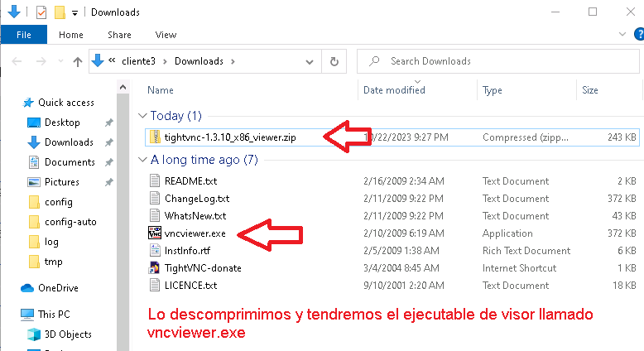Unpin Downloads using its pin icon
This screenshot has height=351, width=644.
(108, 142)
